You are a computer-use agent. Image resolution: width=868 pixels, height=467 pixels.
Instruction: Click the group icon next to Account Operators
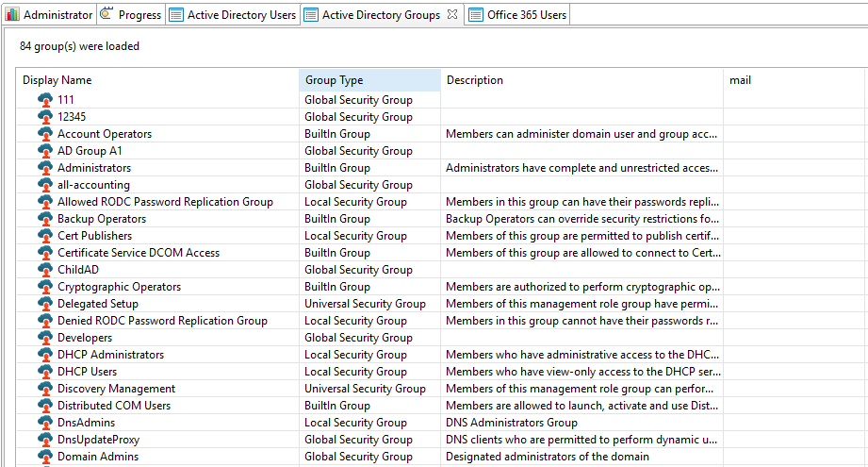45,134
